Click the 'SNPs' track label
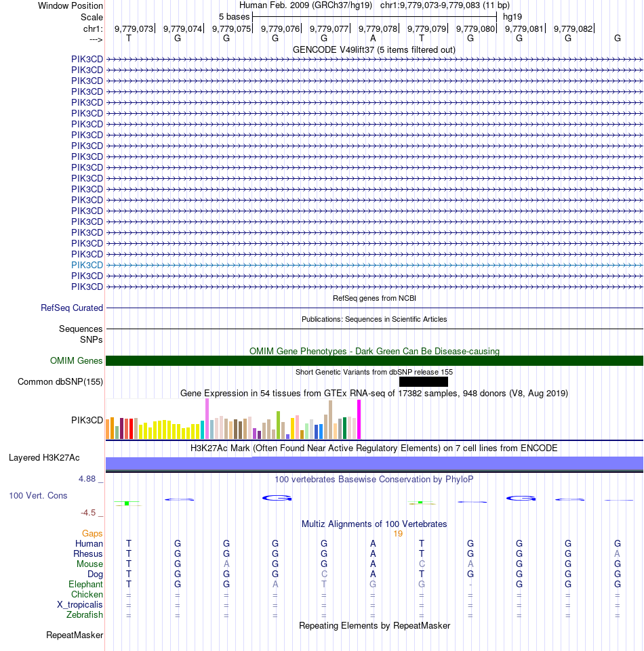This screenshot has width=644, height=651. [x=92, y=339]
